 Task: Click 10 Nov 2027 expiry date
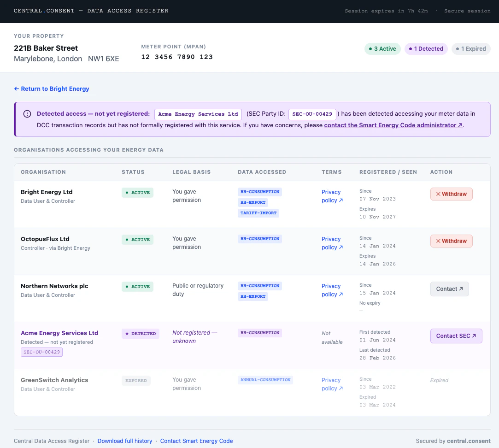377,217
